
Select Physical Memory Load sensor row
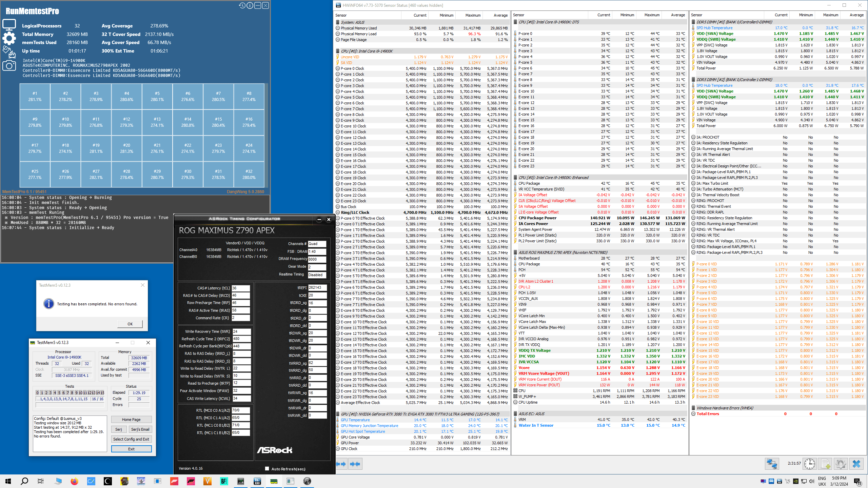(x=422, y=34)
